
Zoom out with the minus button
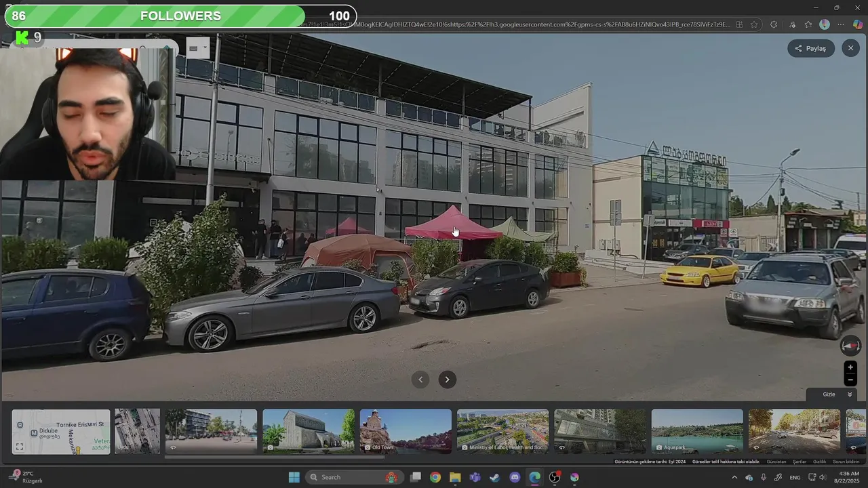click(x=850, y=380)
